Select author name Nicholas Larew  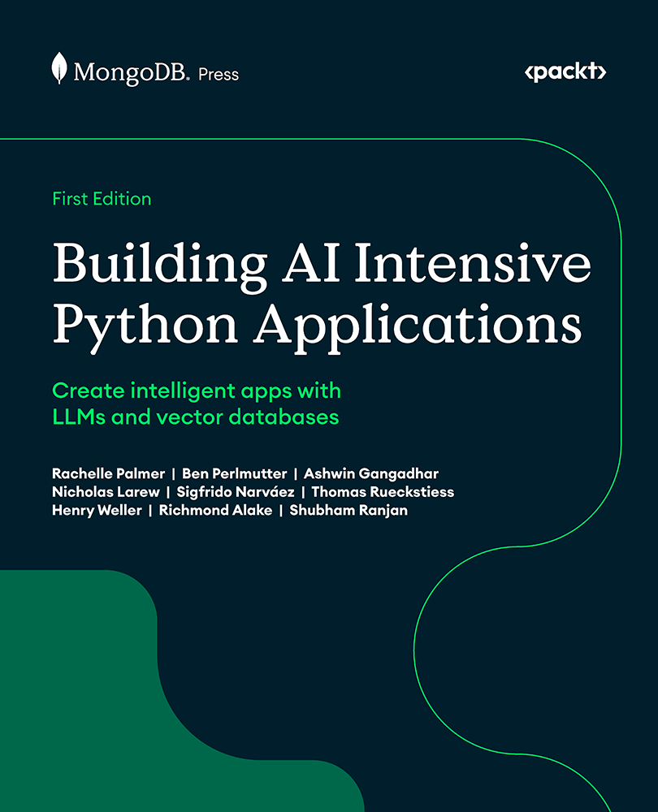tap(105, 492)
